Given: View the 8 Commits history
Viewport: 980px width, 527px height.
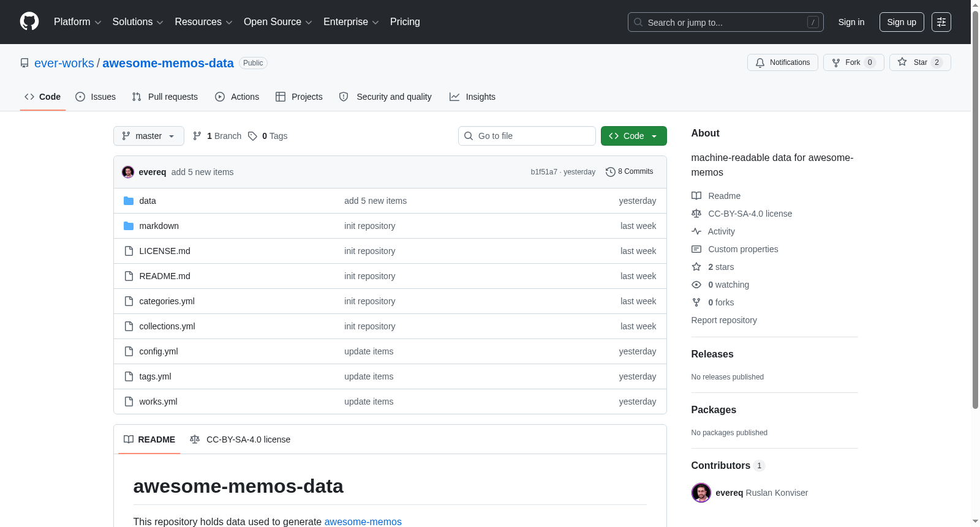Looking at the screenshot, I should (x=630, y=172).
